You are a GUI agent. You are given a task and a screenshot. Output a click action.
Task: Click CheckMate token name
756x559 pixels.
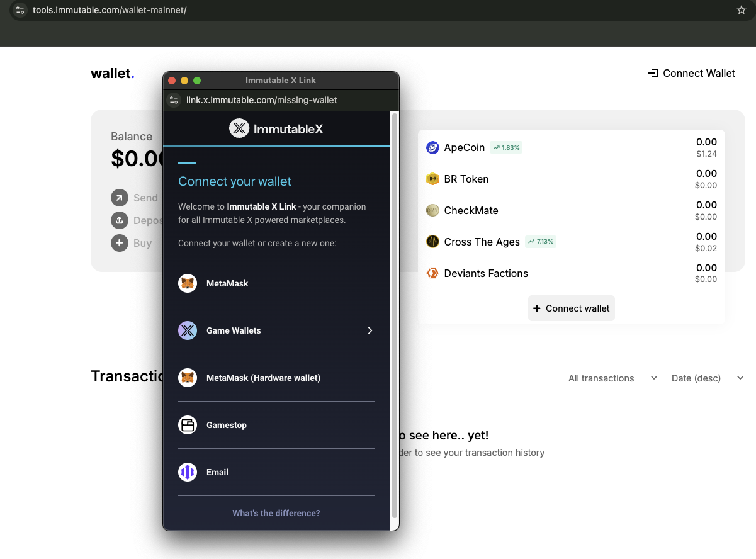[471, 210]
